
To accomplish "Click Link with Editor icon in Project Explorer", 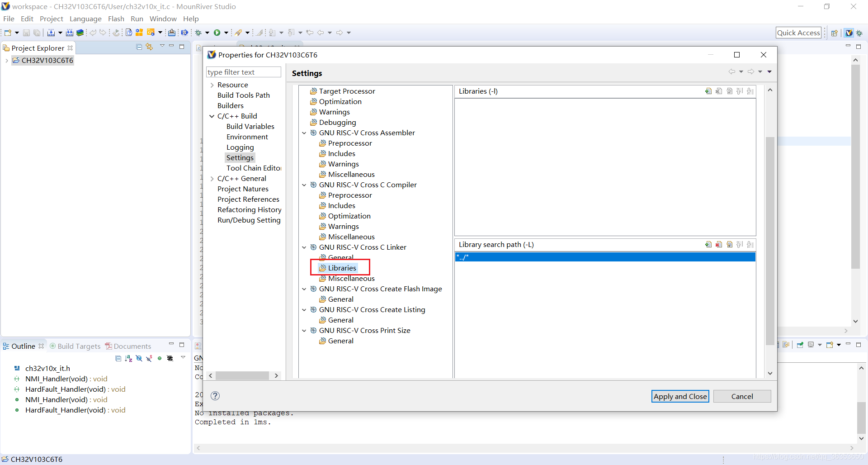I will [x=149, y=47].
